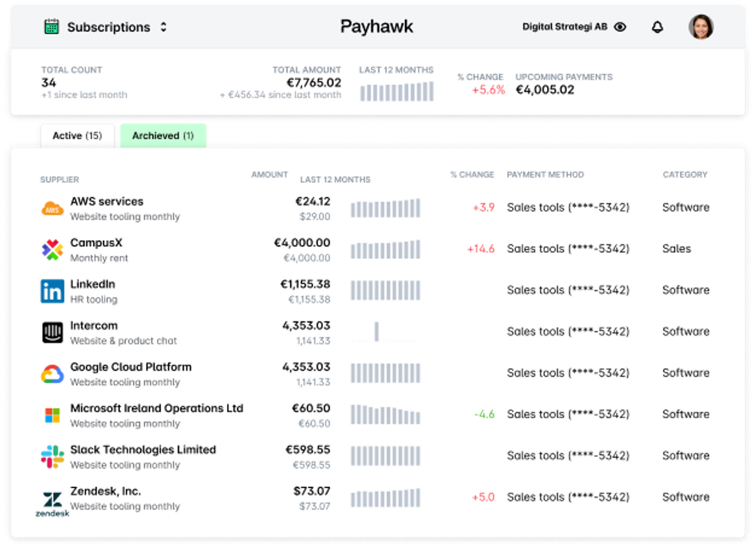Click the €60.50 Microsoft amount

(311, 408)
